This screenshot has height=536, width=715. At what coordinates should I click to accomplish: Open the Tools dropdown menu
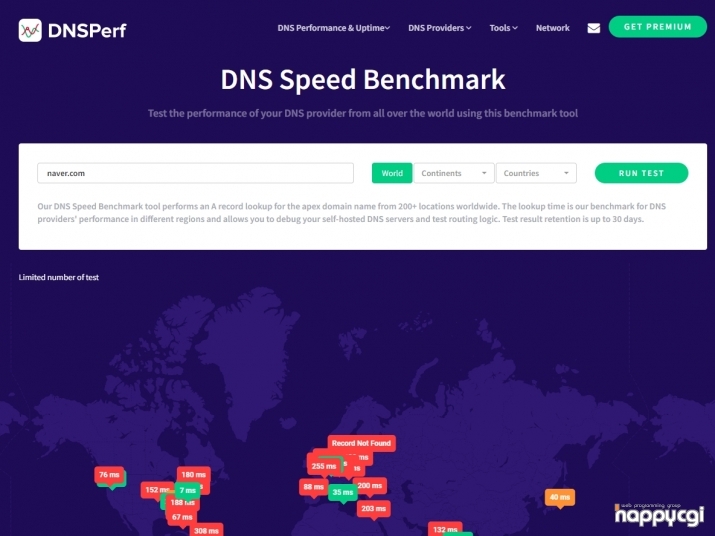pyautogui.click(x=503, y=28)
